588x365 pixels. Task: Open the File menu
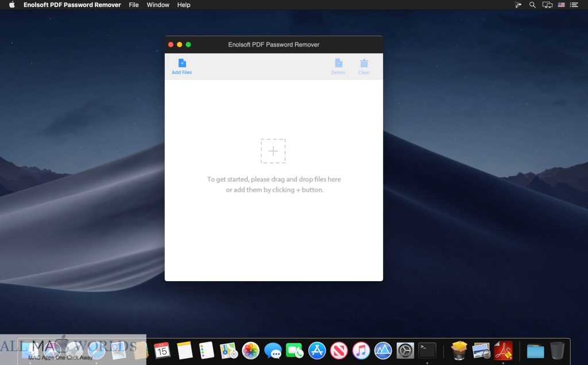133,5
